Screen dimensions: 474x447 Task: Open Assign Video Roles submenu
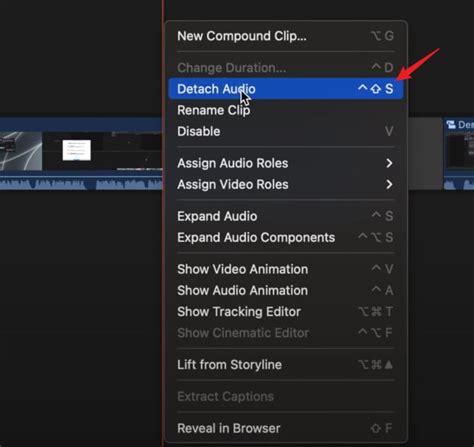click(286, 184)
